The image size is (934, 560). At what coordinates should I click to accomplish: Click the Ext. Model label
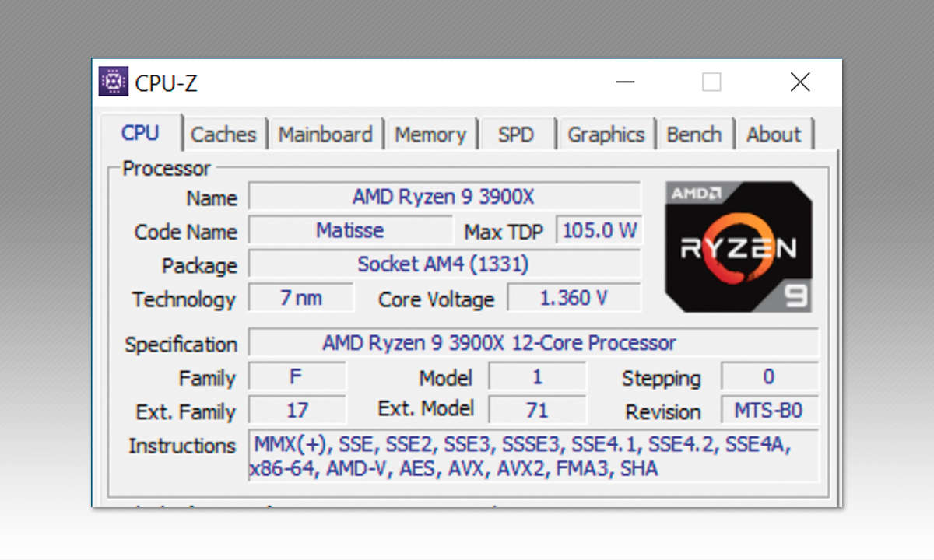[x=426, y=408]
